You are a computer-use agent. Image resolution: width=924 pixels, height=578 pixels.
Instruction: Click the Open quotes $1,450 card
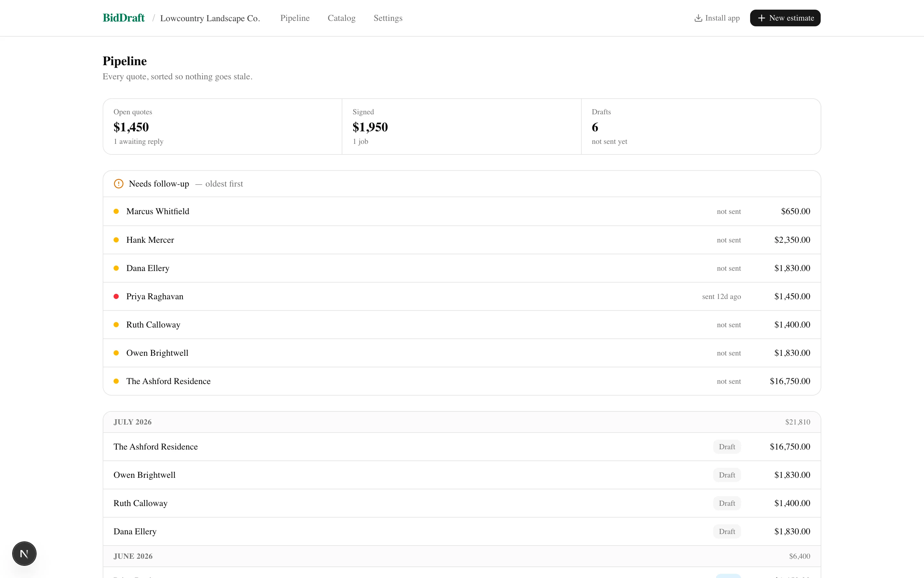pyautogui.click(x=223, y=127)
